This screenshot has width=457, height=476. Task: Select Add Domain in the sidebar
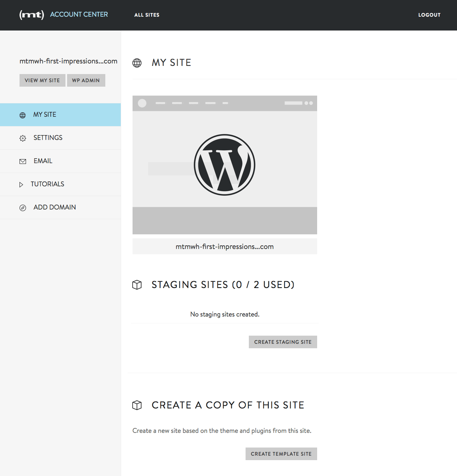[61, 207]
